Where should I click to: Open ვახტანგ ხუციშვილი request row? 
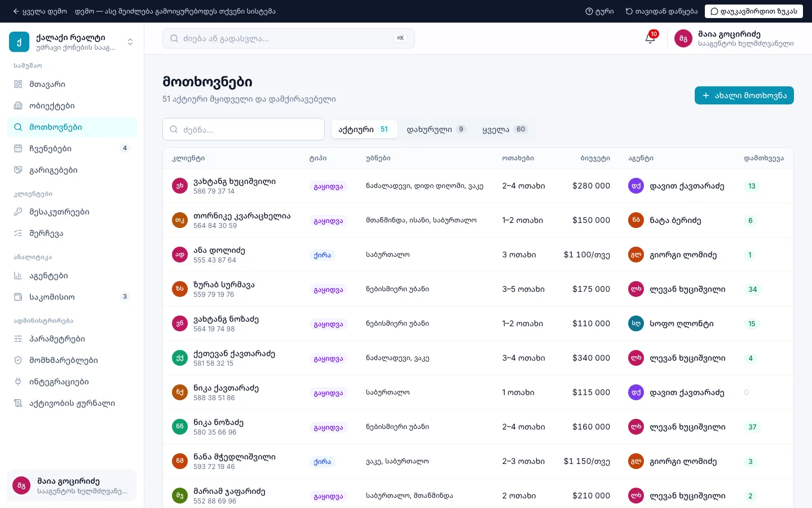(478, 186)
